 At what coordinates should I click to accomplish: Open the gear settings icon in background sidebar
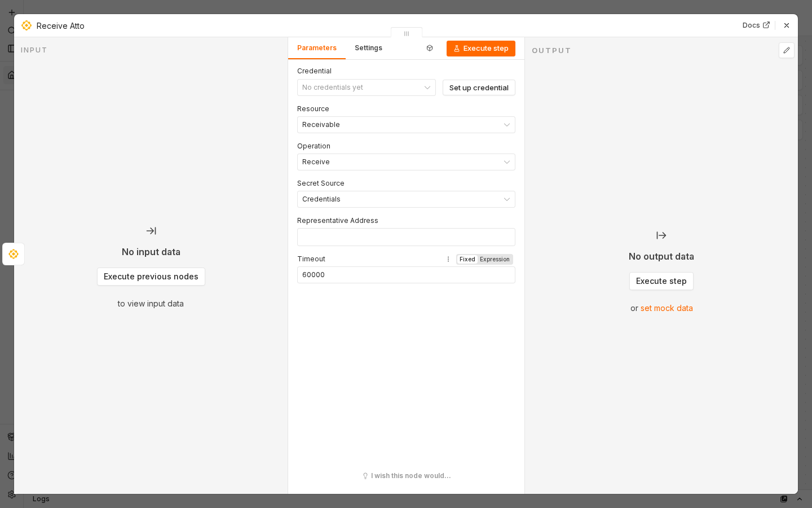[11, 494]
